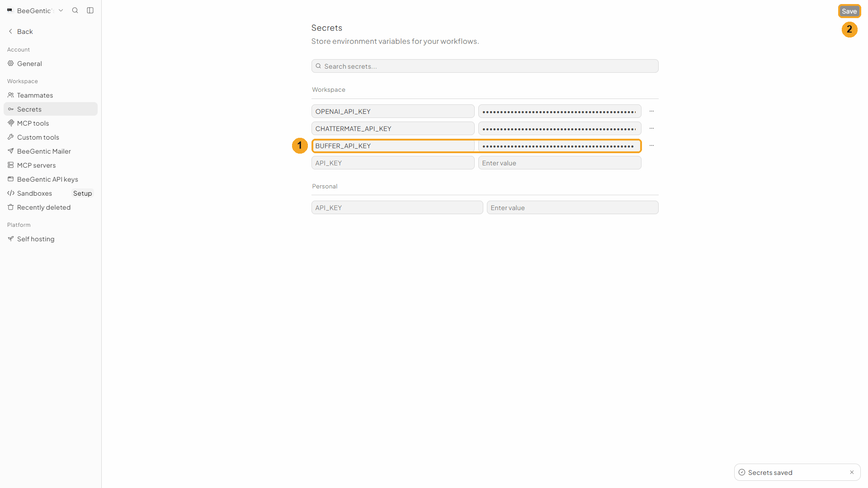Open options menu for BUFFER_API_KEY row

point(651,145)
